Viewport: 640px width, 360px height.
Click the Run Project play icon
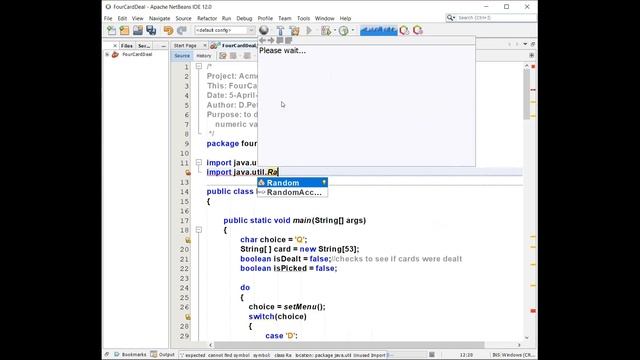[309, 31]
